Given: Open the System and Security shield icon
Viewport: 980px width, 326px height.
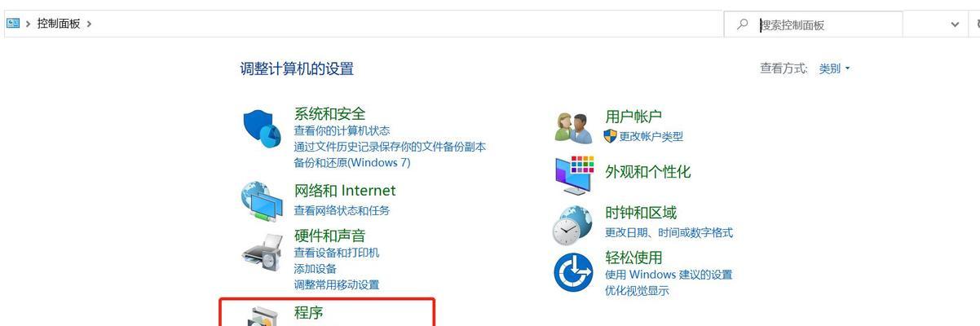Looking at the screenshot, I should (x=263, y=129).
